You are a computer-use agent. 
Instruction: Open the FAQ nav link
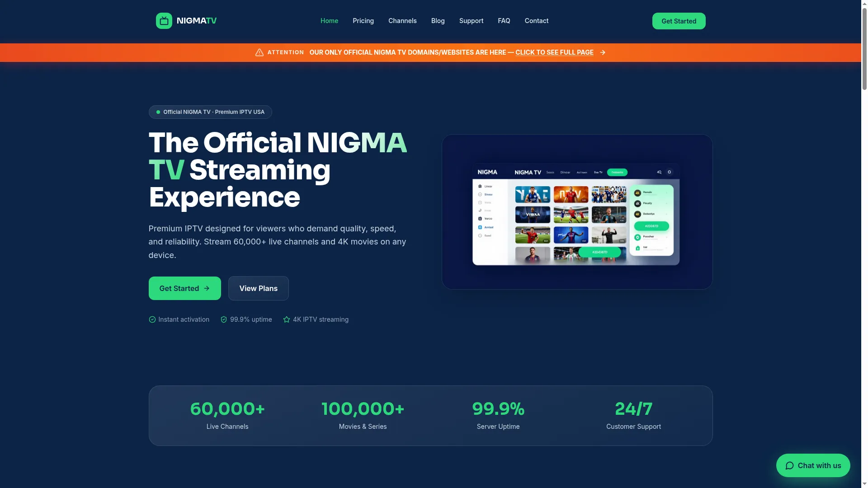click(x=504, y=21)
